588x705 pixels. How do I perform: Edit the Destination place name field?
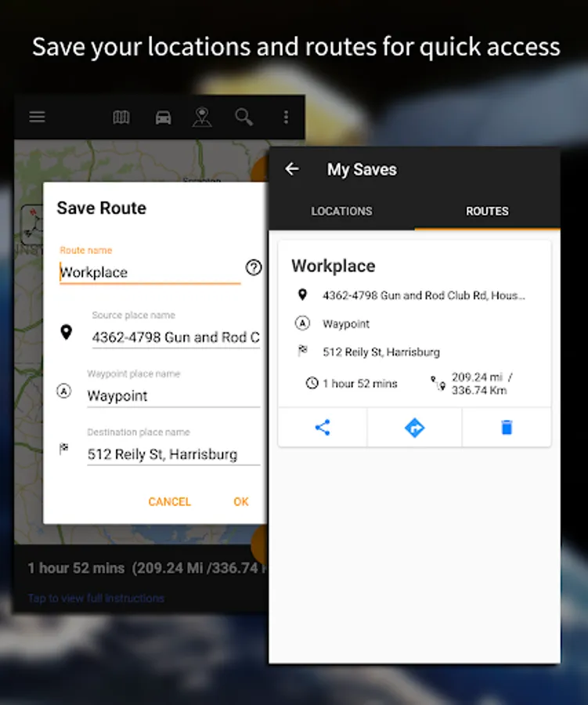(x=174, y=454)
